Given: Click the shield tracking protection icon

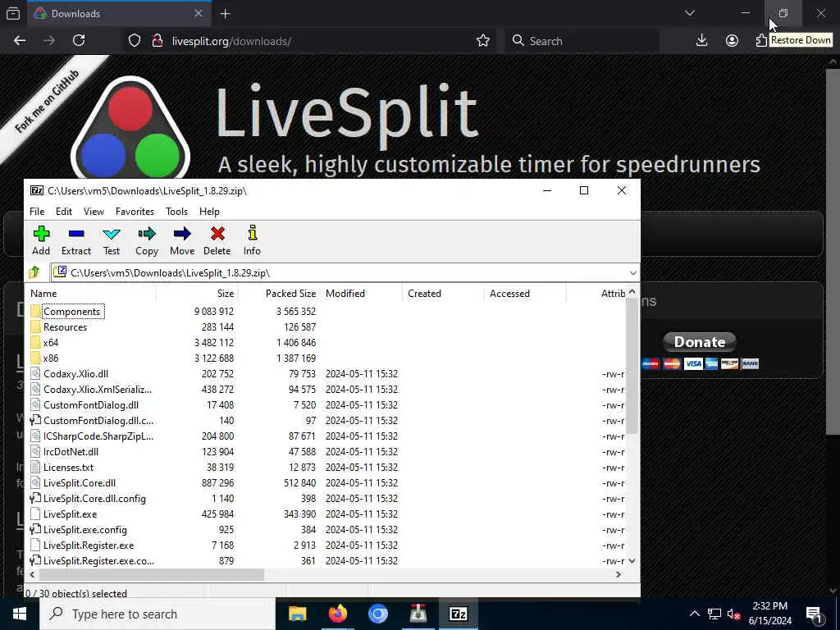Looking at the screenshot, I should [x=135, y=41].
